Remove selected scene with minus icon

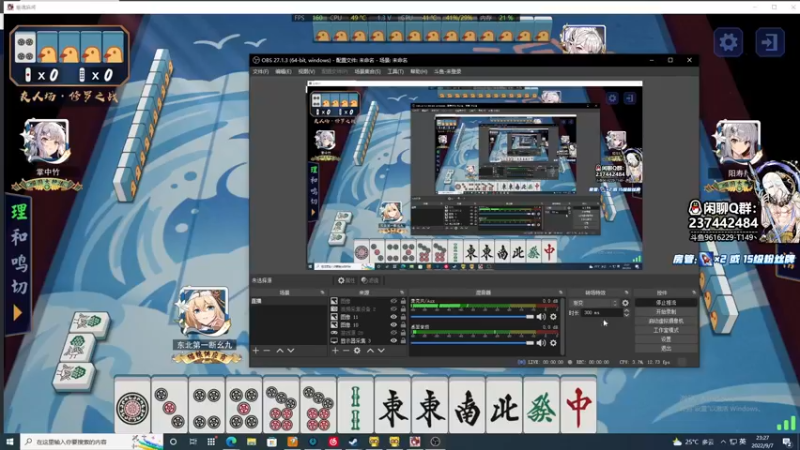tap(266, 351)
